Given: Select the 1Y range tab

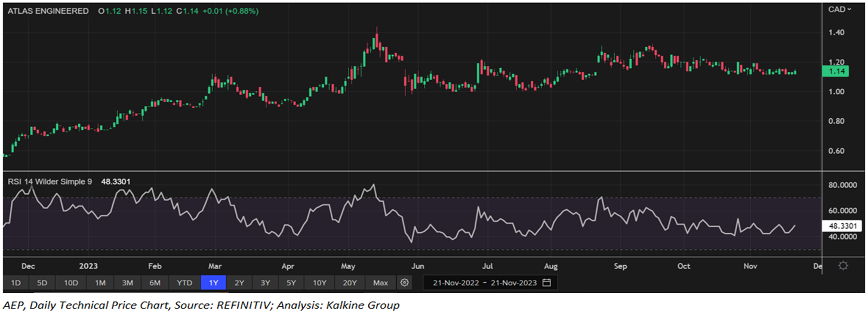Looking at the screenshot, I should point(213,282).
